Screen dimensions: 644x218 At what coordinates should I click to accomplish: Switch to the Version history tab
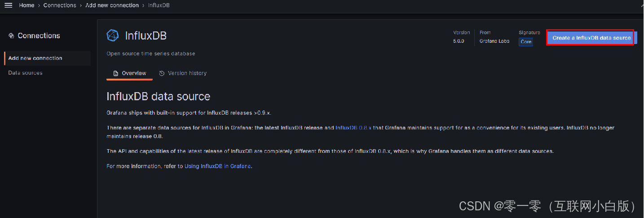pos(183,73)
